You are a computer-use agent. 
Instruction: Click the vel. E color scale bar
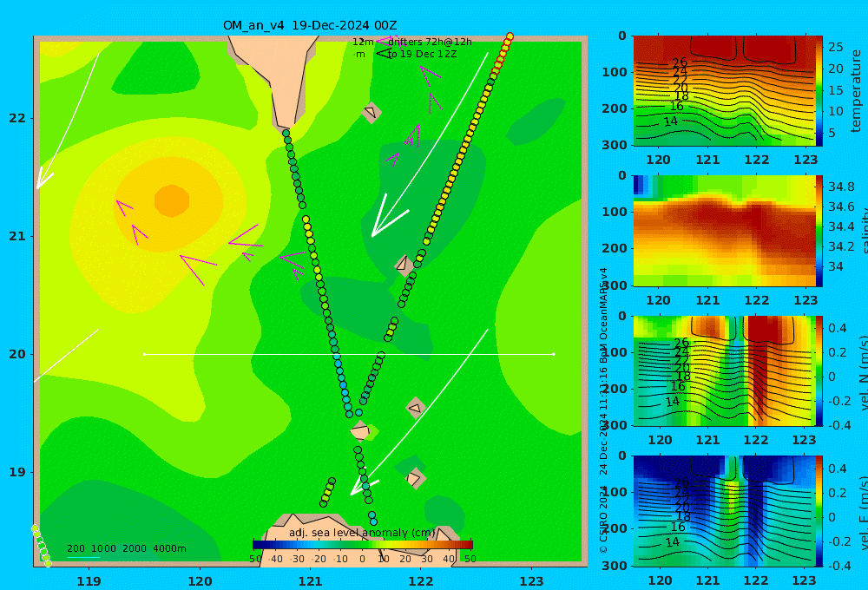[x=819, y=511]
